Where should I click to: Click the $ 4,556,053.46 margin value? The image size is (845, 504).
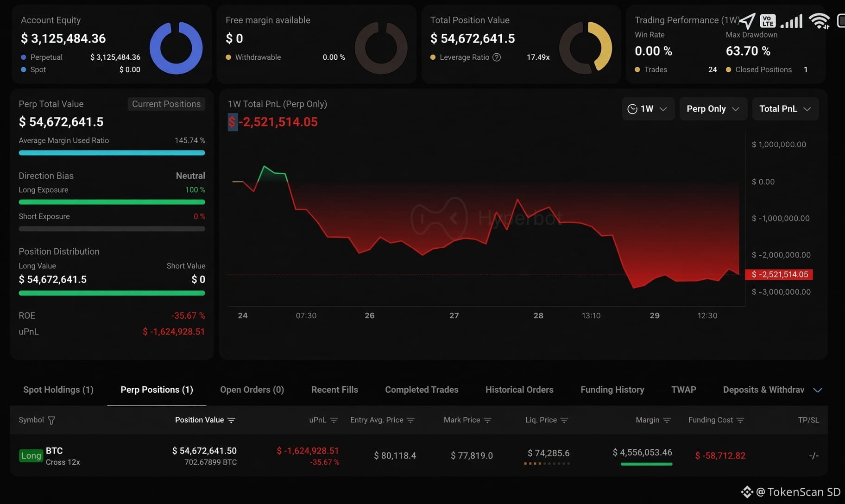coord(642,452)
